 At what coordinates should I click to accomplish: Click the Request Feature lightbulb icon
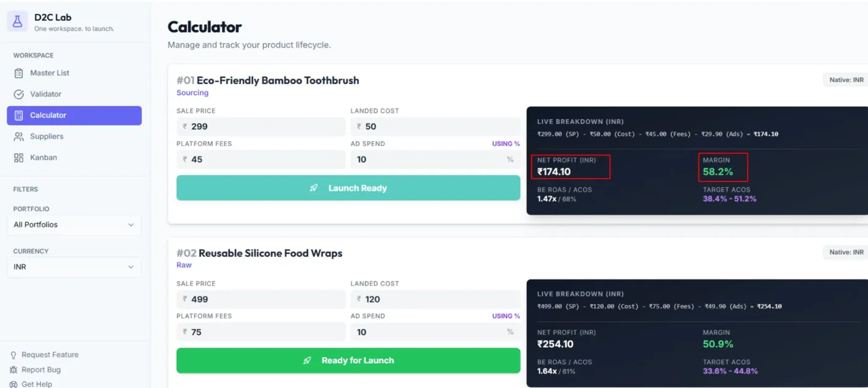pyautogui.click(x=14, y=355)
